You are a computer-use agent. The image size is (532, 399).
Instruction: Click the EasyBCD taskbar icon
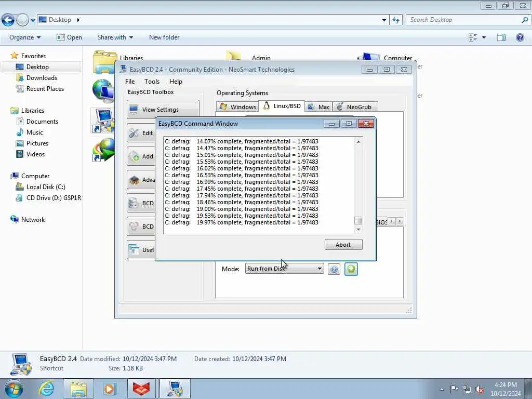[x=175, y=389]
